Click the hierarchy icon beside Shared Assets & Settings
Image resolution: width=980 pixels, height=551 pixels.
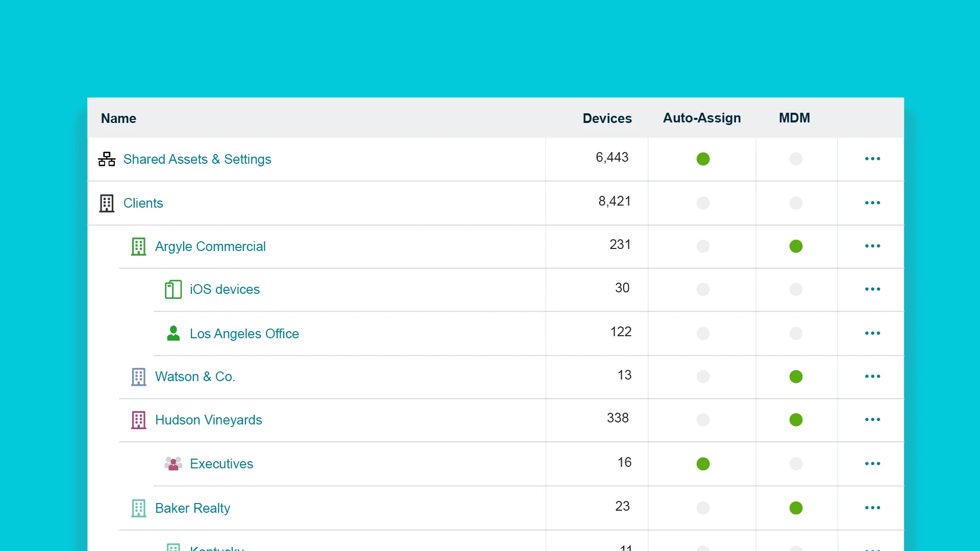[106, 159]
